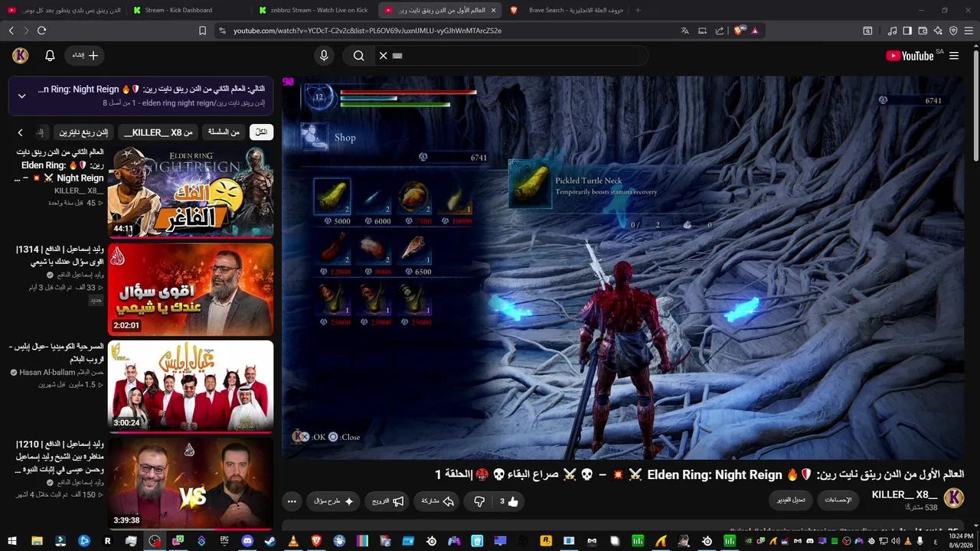
Task: Click the YouTube search magnifier icon
Action: click(x=358, y=56)
